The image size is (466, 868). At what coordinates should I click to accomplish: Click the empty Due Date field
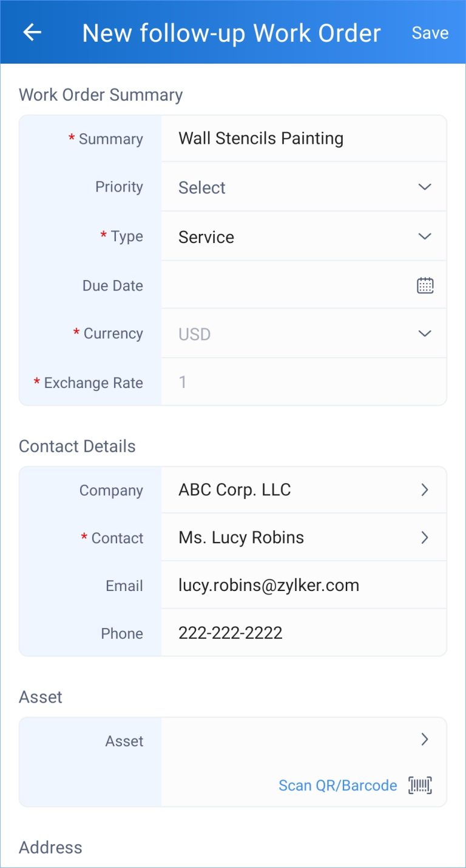(285, 285)
